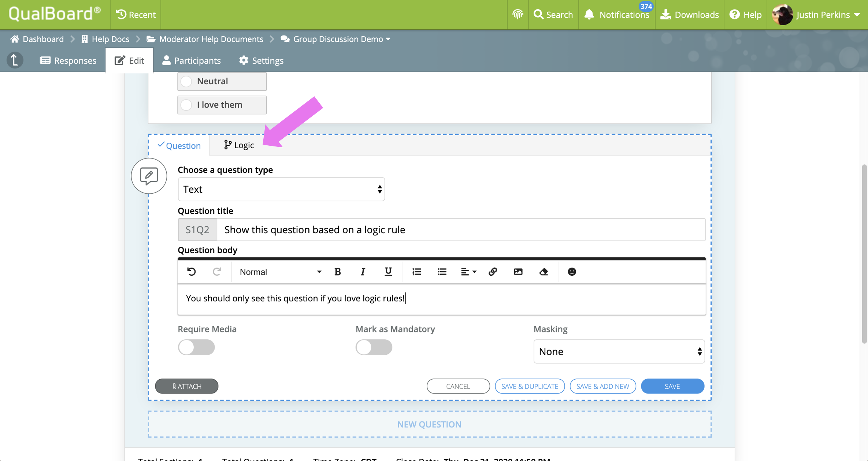This screenshot has width=868, height=462.
Task: Click the eraser clear-formatting icon
Action: coord(544,272)
